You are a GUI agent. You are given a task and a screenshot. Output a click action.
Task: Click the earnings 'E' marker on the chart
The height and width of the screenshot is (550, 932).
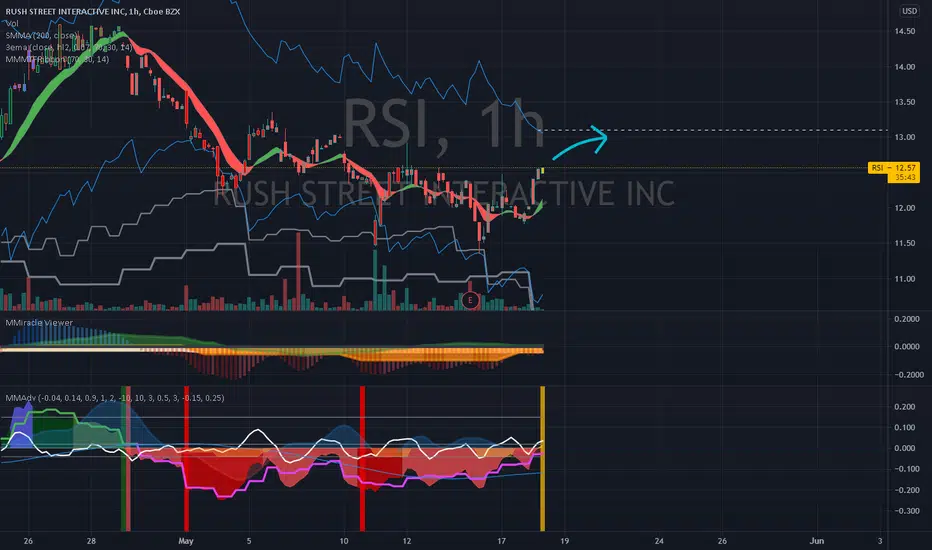(x=470, y=300)
